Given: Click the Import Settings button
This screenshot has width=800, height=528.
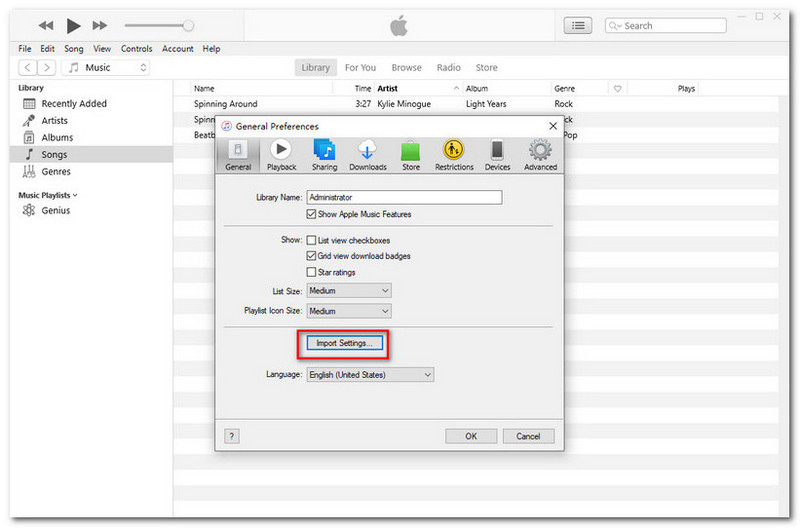Looking at the screenshot, I should point(344,343).
